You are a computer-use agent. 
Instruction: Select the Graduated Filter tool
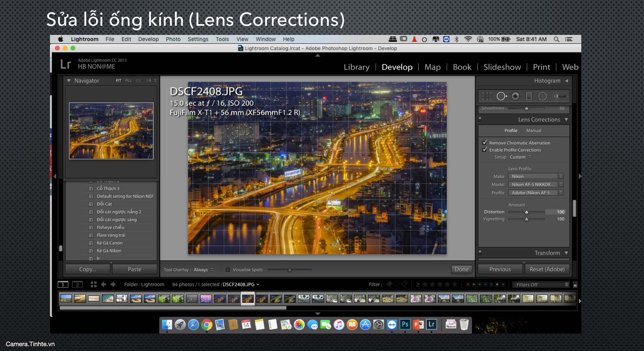click(529, 97)
